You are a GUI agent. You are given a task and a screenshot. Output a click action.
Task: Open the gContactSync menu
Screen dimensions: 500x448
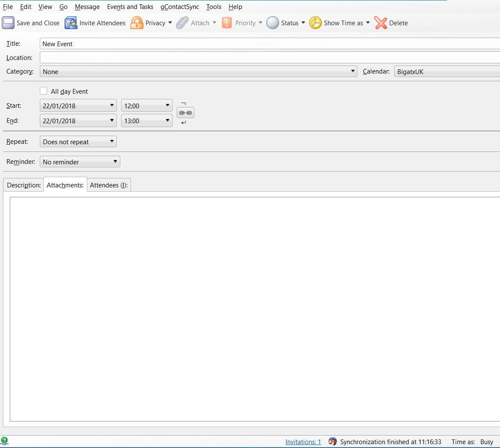pos(179,7)
